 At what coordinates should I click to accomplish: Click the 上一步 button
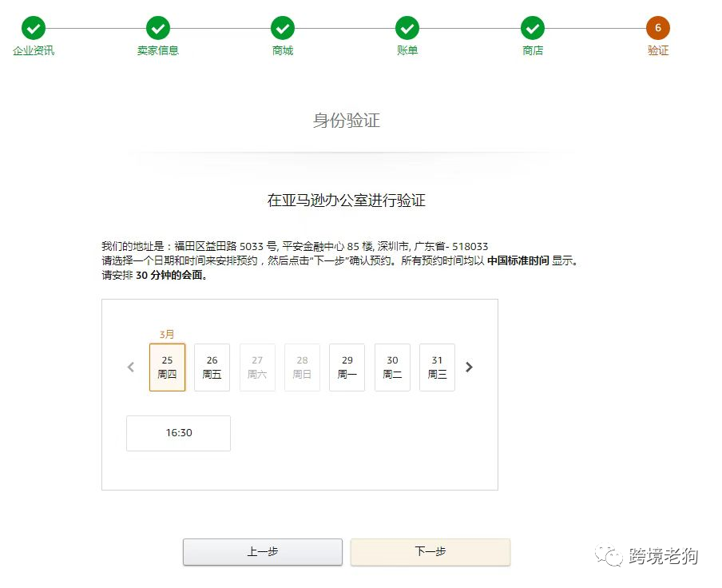pos(263,551)
